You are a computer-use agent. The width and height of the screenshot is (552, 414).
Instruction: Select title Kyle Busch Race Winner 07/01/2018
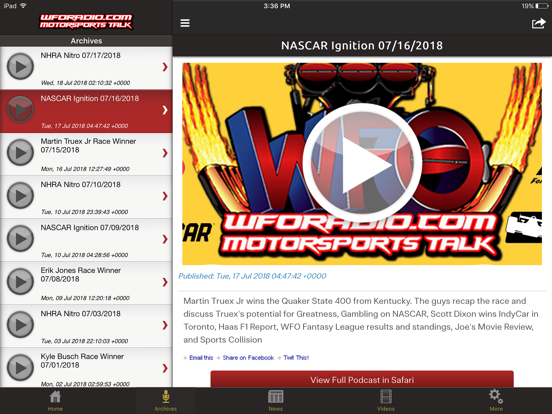82,361
